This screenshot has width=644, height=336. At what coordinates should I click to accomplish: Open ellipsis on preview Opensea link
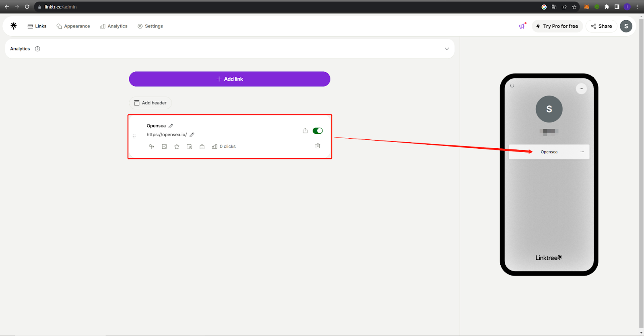pyautogui.click(x=582, y=152)
